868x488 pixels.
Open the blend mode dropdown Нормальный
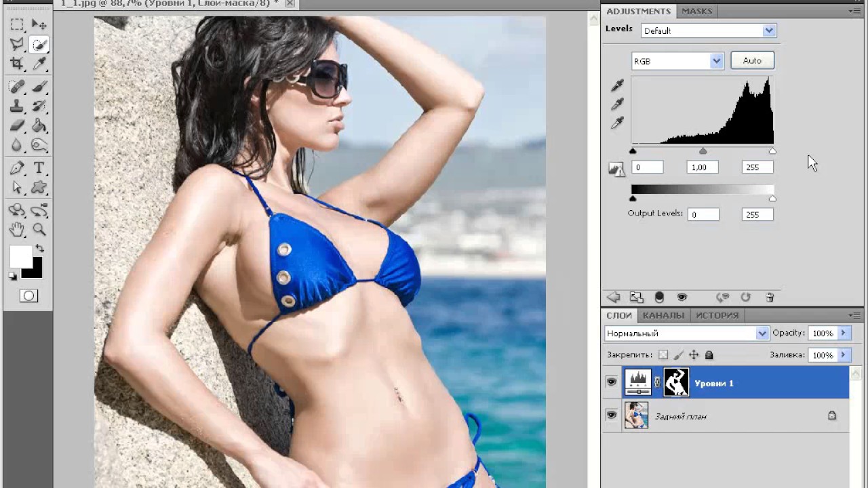point(686,333)
